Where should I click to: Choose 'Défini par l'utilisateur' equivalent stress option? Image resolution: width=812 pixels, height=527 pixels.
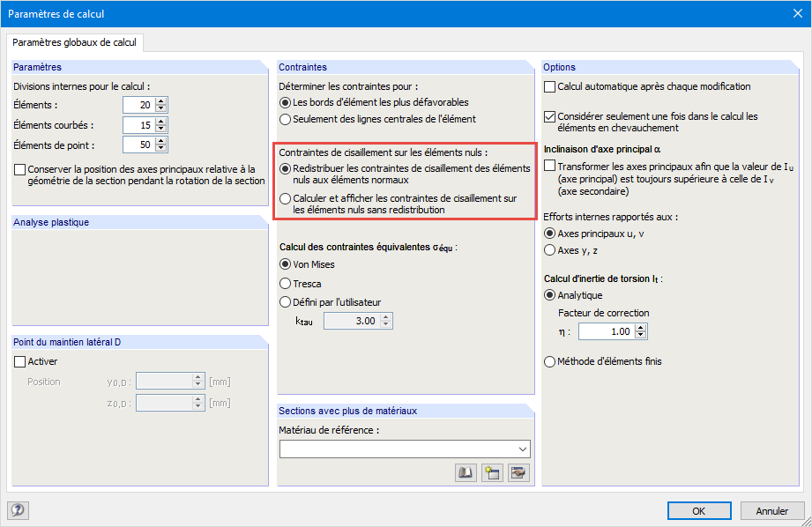click(285, 301)
